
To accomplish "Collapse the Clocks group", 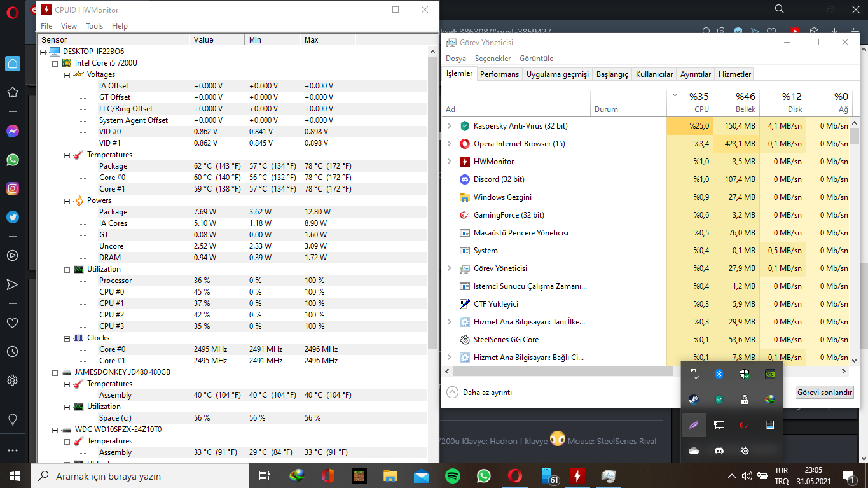I will (67, 338).
